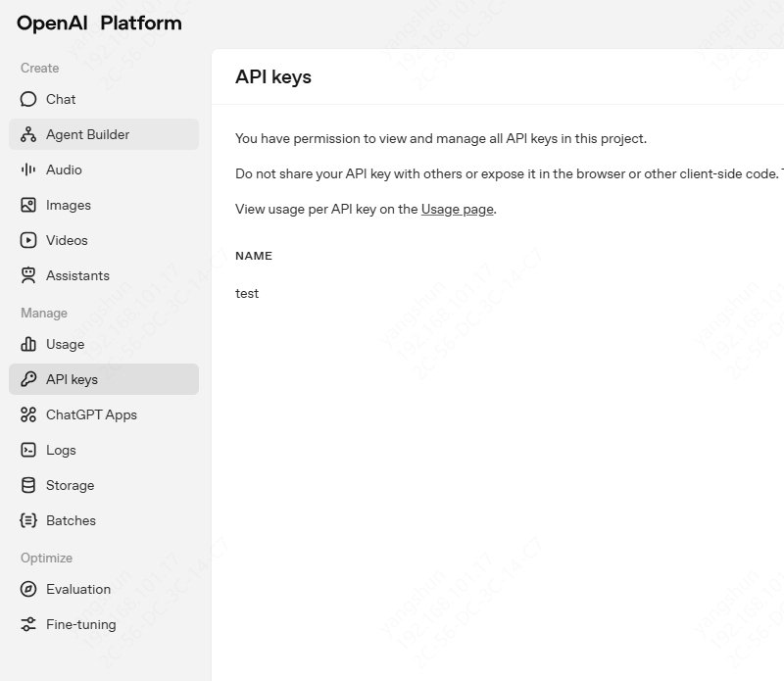Open the Batches sidebar item
Image resolution: width=784 pixels, height=681 pixels.
(71, 520)
